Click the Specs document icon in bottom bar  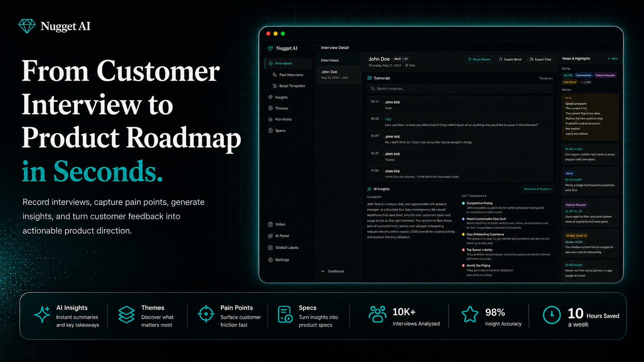click(285, 314)
